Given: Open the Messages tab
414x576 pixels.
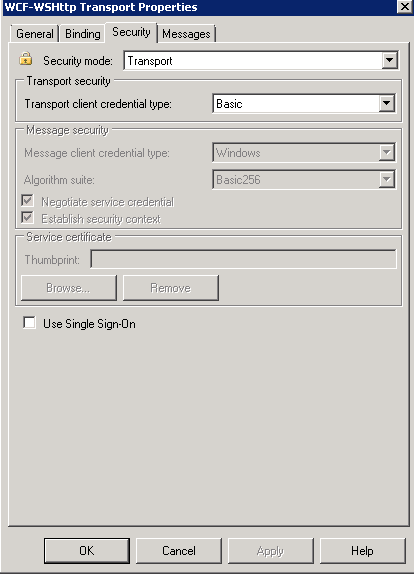Looking at the screenshot, I should click(x=186, y=34).
